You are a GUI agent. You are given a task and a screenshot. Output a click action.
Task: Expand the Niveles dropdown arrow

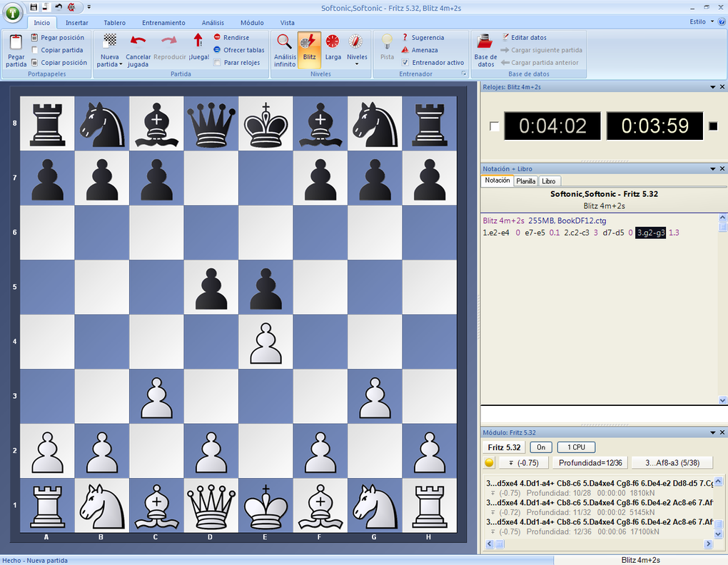coord(357,64)
